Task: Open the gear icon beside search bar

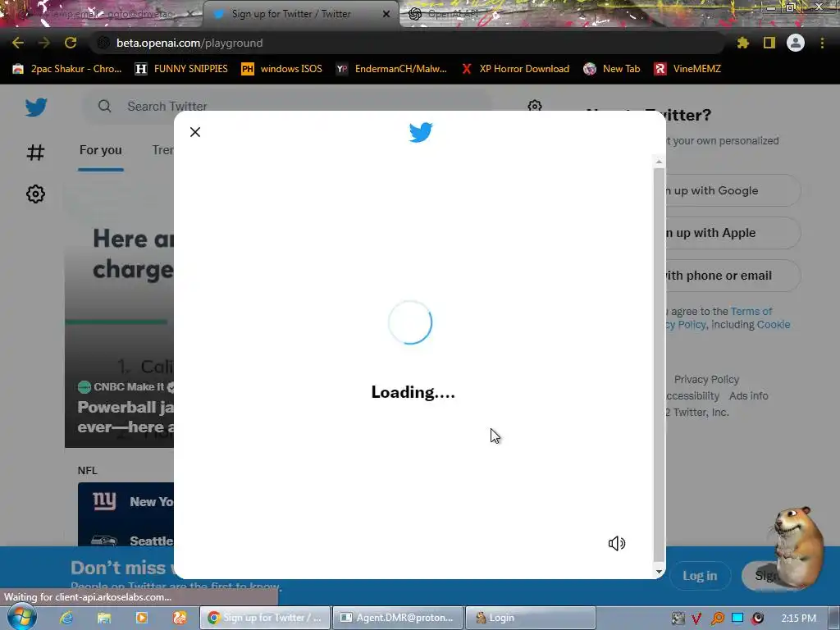Action: (x=535, y=106)
